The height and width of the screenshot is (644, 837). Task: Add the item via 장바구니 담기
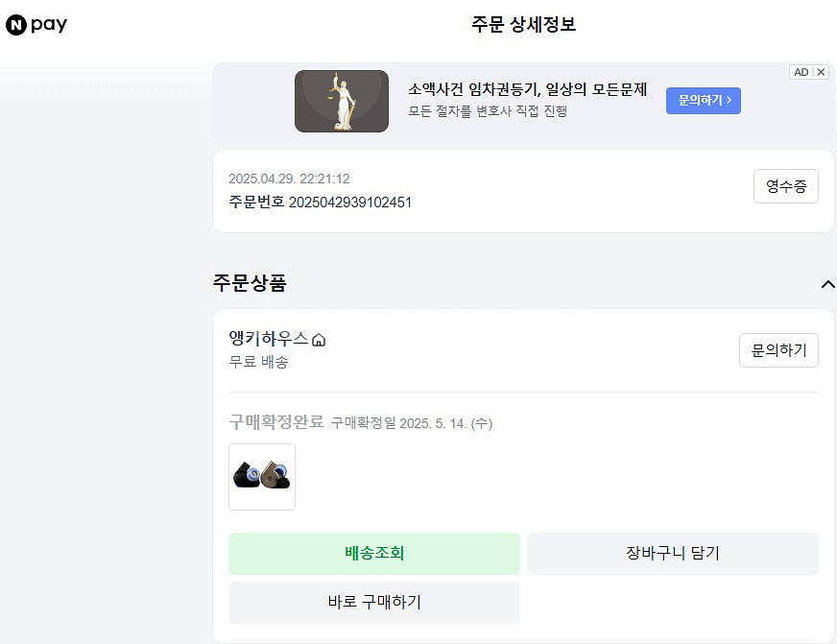point(672,554)
